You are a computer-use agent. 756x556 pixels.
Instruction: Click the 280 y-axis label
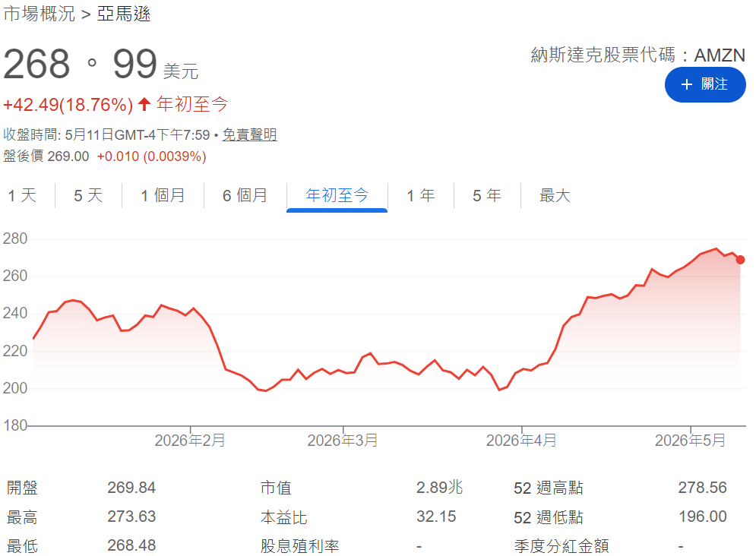15,239
